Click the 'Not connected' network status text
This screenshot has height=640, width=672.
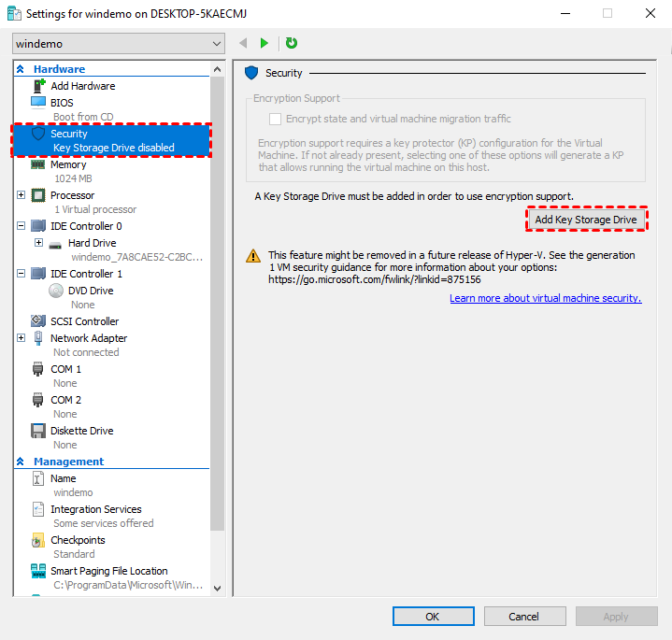[86, 352]
